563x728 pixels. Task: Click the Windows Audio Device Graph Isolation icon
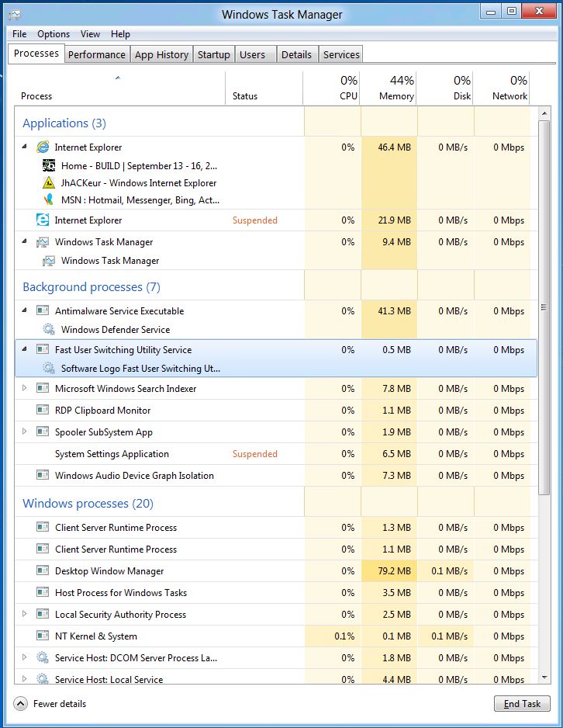pos(43,475)
